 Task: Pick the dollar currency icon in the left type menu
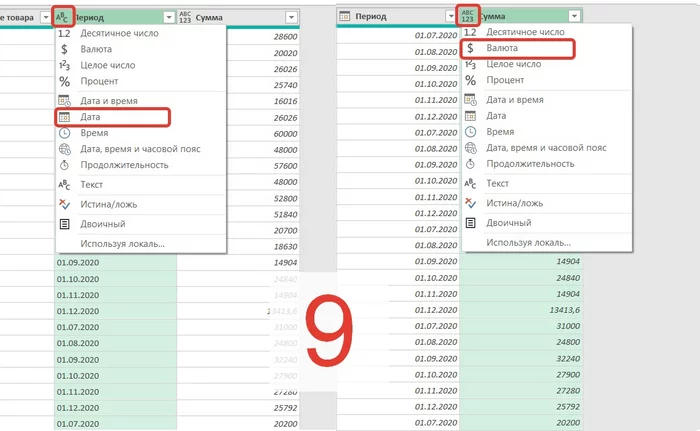64,49
